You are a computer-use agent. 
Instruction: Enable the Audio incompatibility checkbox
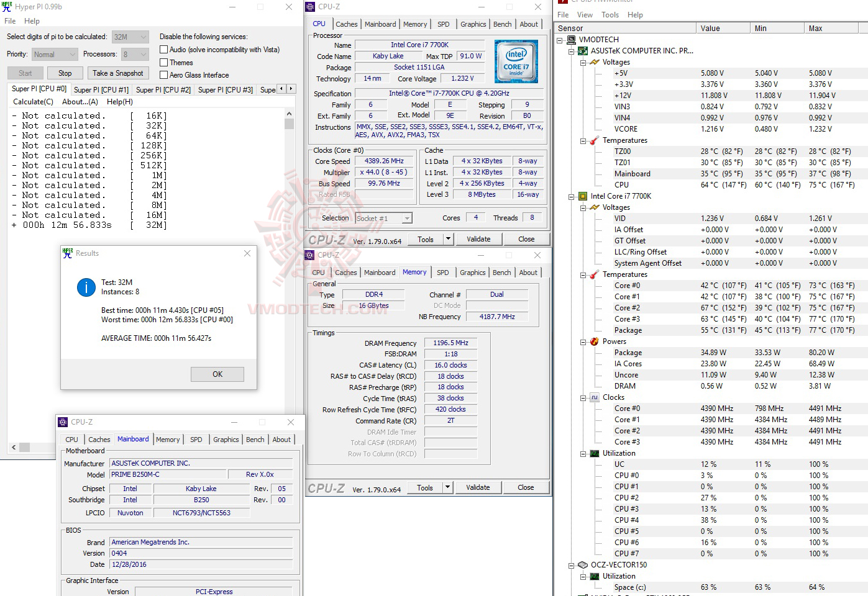coord(164,50)
